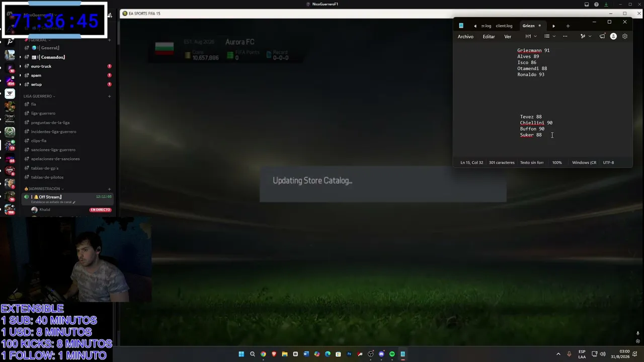Click the Windows (CR line ending indicator
Viewport: 644px width, 362px height.
584,162
